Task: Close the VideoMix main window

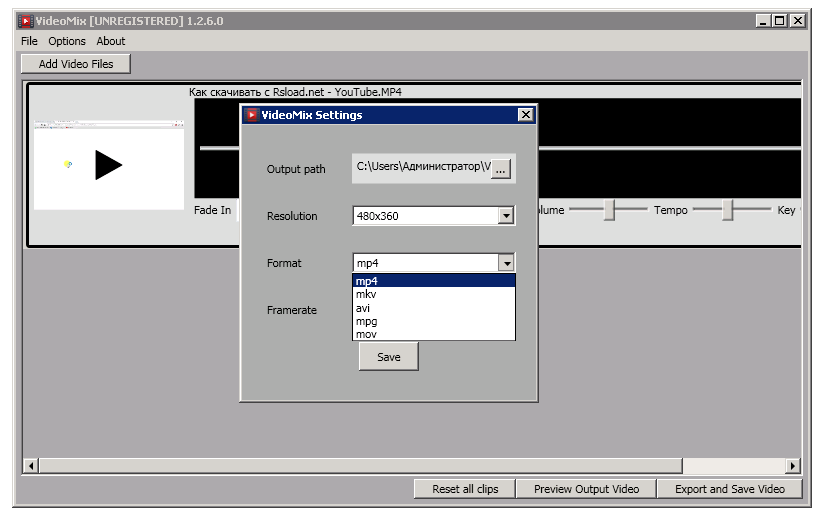Action: point(798,21)
